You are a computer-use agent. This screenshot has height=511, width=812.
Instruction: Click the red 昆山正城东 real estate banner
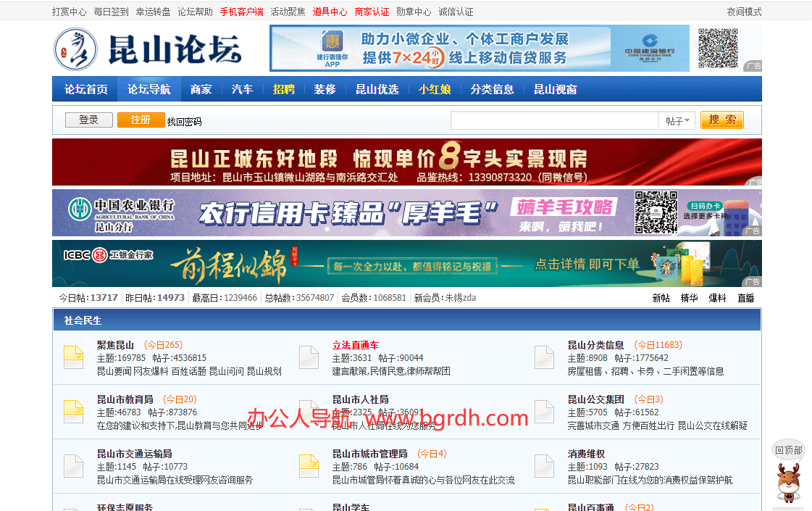click(x=407, y=162)
